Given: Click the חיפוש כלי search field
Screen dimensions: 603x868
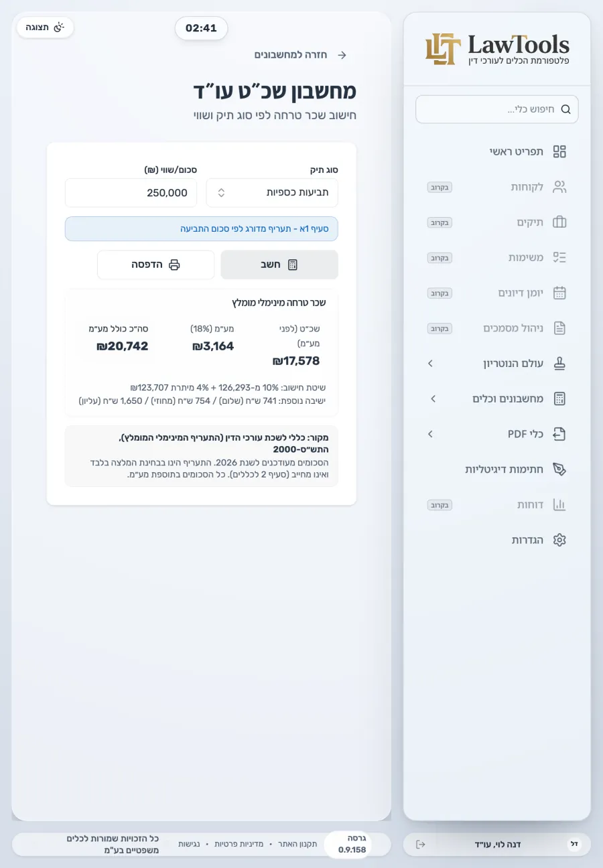Looking at the screenshot, I should [x=497, y=109].
